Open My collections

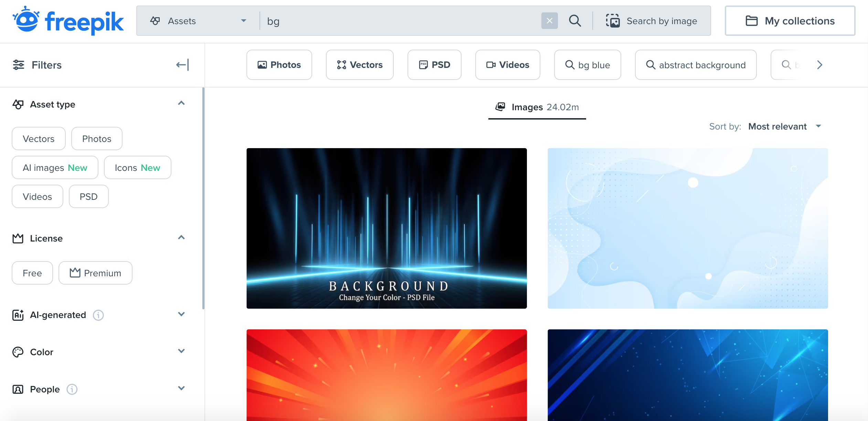790,21
